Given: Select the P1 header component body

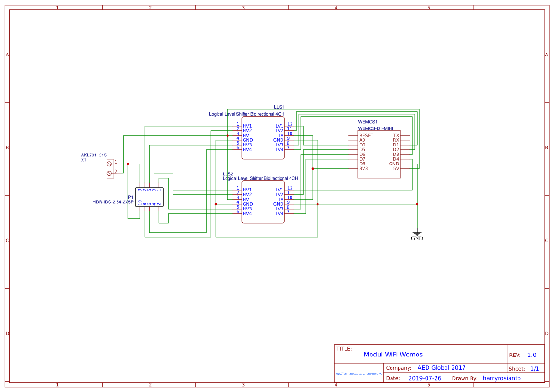Looking at the screenshot, I should click(x=149, y=197).
